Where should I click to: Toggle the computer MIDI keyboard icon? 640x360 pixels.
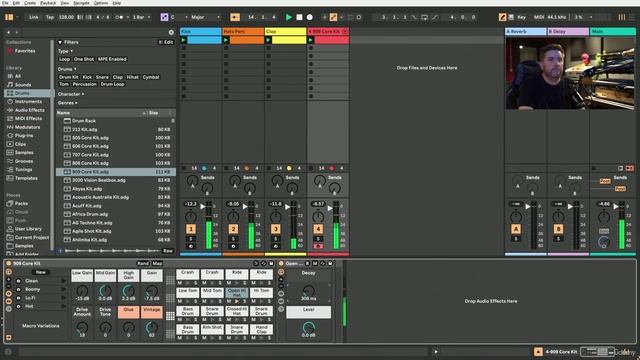pyautogui.click(x=511, y=17)
